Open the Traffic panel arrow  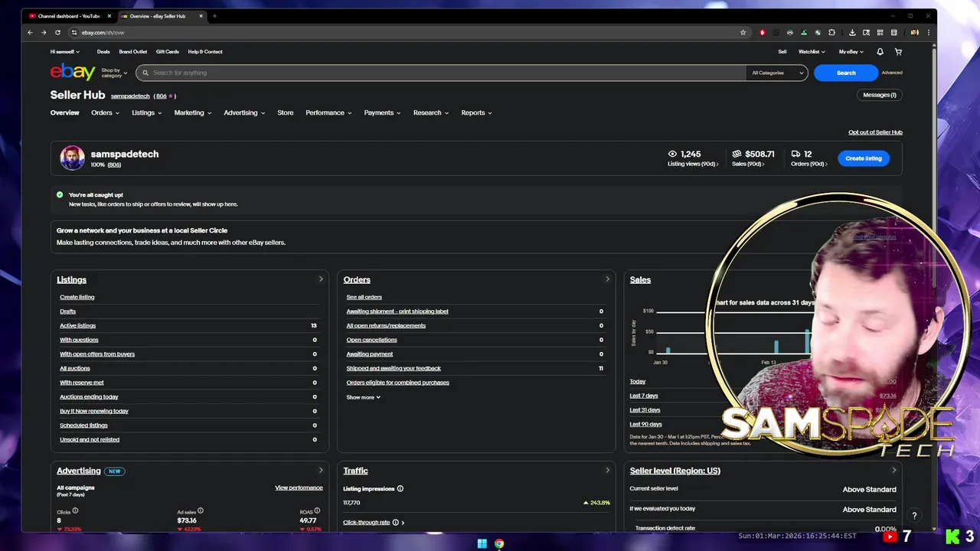tap(607, 470)
